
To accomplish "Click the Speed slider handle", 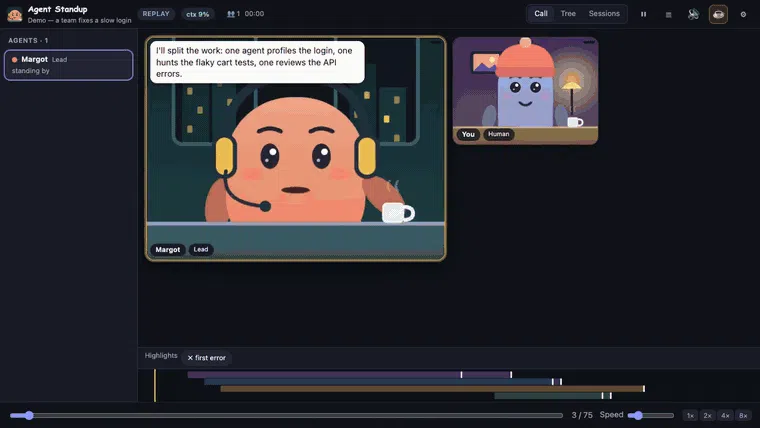I will 638,415.
